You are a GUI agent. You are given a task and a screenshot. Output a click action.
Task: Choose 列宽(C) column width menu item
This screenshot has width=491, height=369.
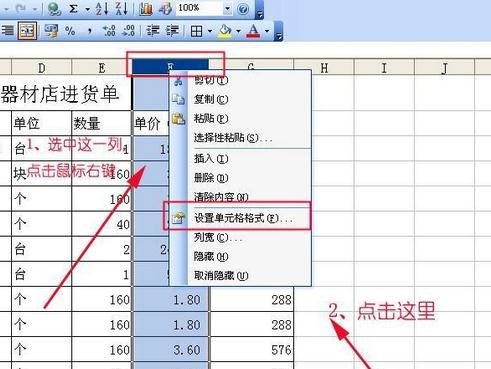[241, 237]
